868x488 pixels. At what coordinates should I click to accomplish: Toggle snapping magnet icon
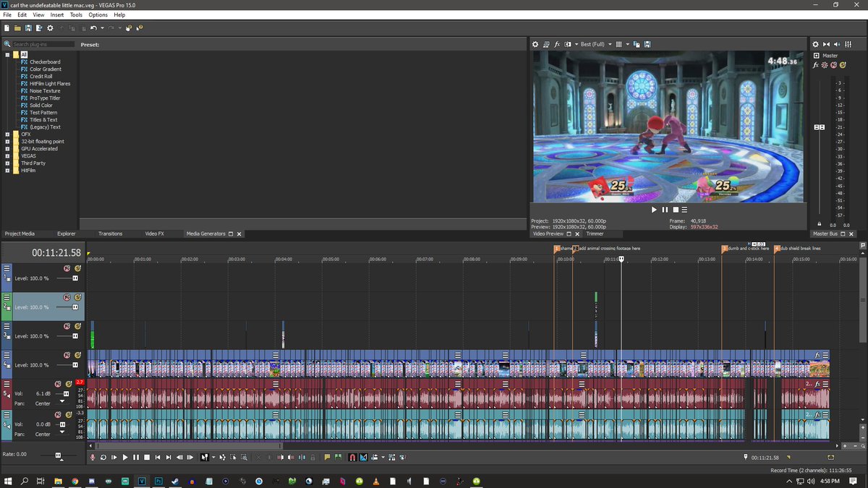353,457
